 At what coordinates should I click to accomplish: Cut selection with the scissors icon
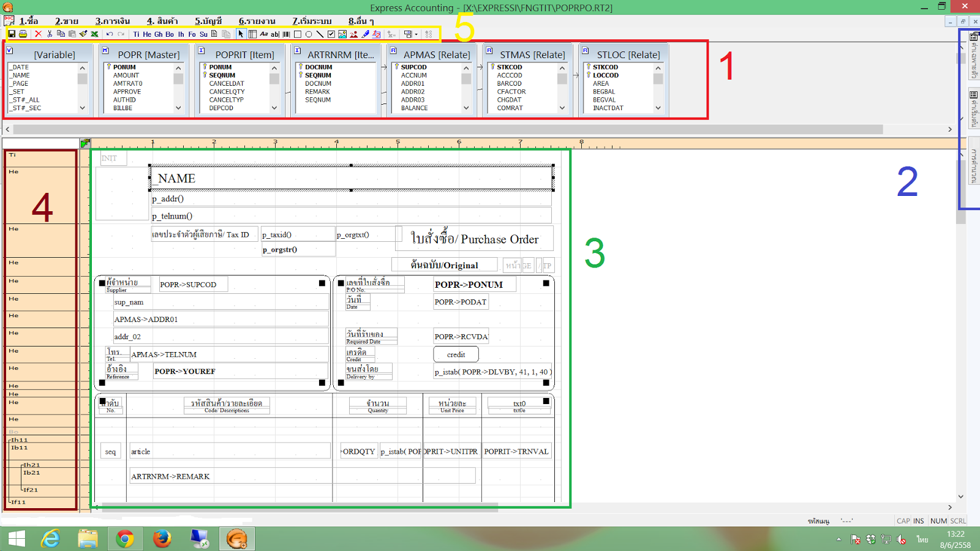[50, 34]
